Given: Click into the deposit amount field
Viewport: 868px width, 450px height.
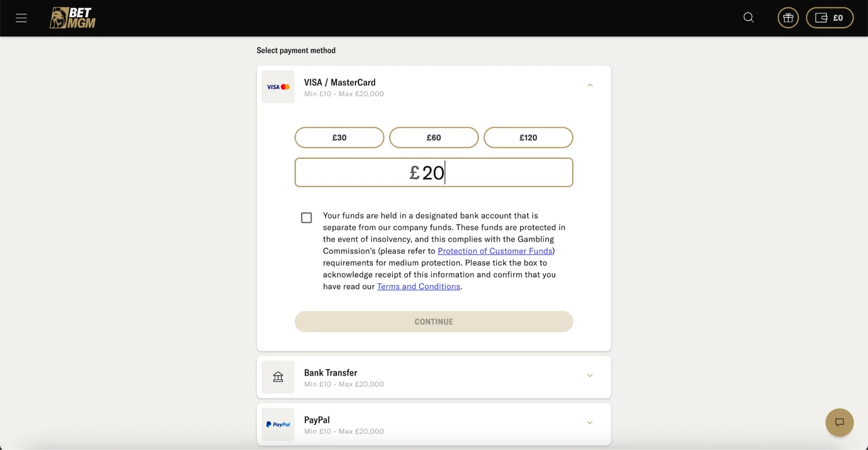Looking at the screenshot, I should [433, 173].
